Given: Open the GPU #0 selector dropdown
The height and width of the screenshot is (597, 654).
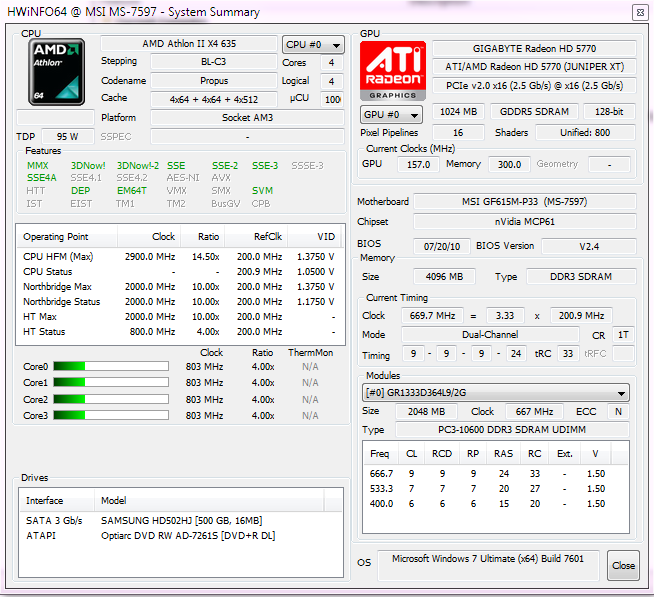Looking at the screenshot, I should tap(391, 115).
